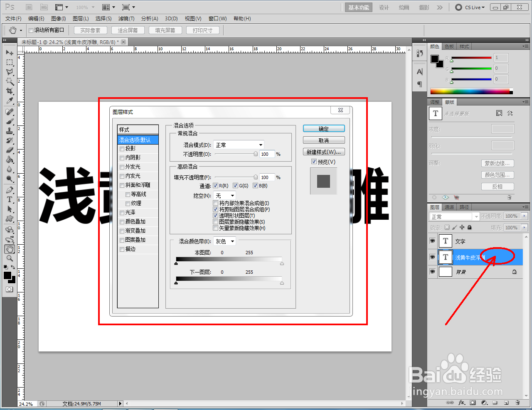Open the Character panel icon

click(419, 72)
